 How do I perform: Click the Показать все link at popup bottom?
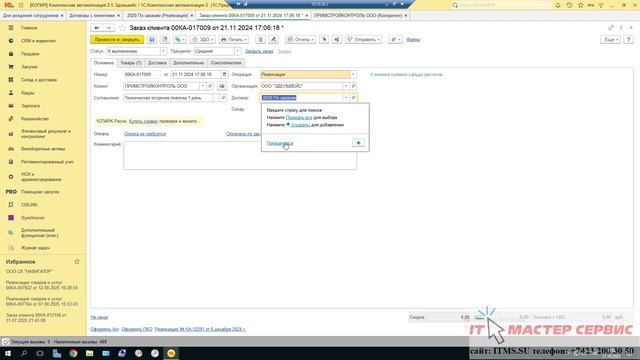[280, 143]
